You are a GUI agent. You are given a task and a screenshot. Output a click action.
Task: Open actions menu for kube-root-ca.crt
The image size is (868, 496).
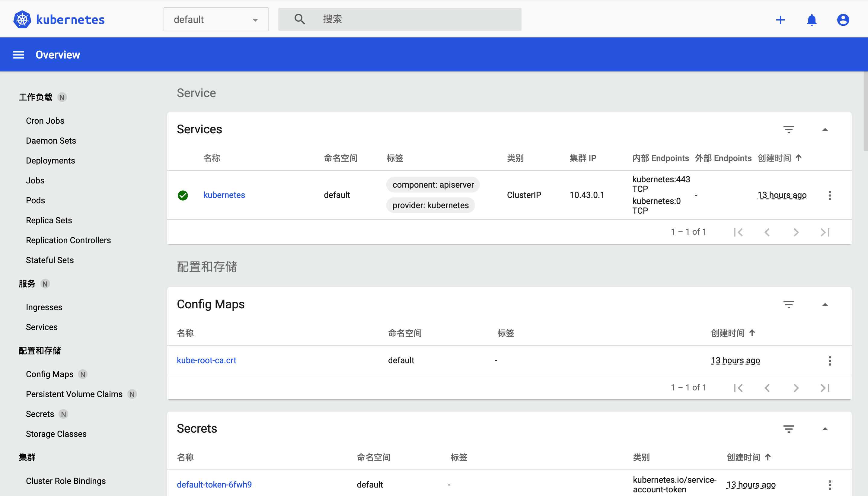pyautogui.click(x=829, y=361)
